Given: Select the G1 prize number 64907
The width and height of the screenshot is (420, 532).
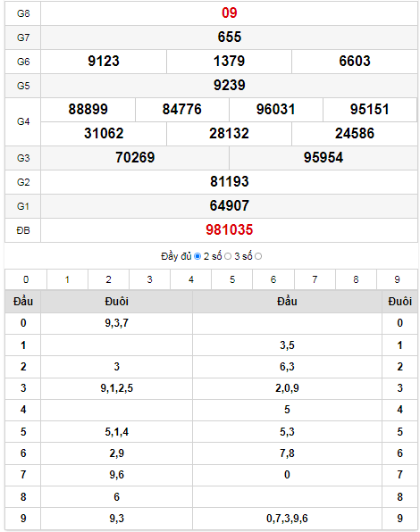Looking at the screenshot, I should [x=229, y=206].
